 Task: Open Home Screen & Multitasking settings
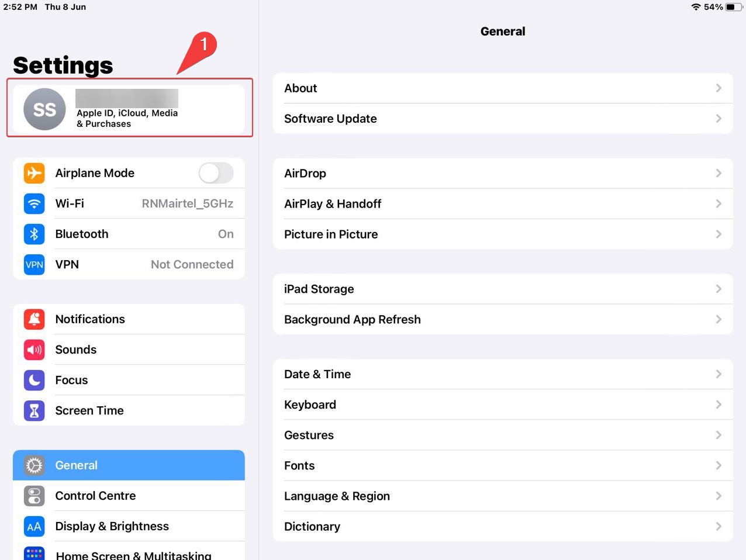(x=129, y=551)
